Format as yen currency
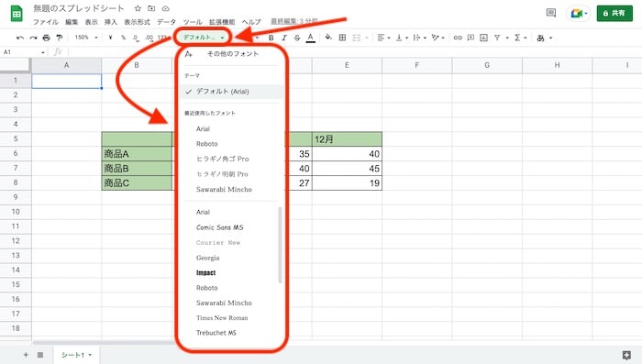 pos(111,38)
